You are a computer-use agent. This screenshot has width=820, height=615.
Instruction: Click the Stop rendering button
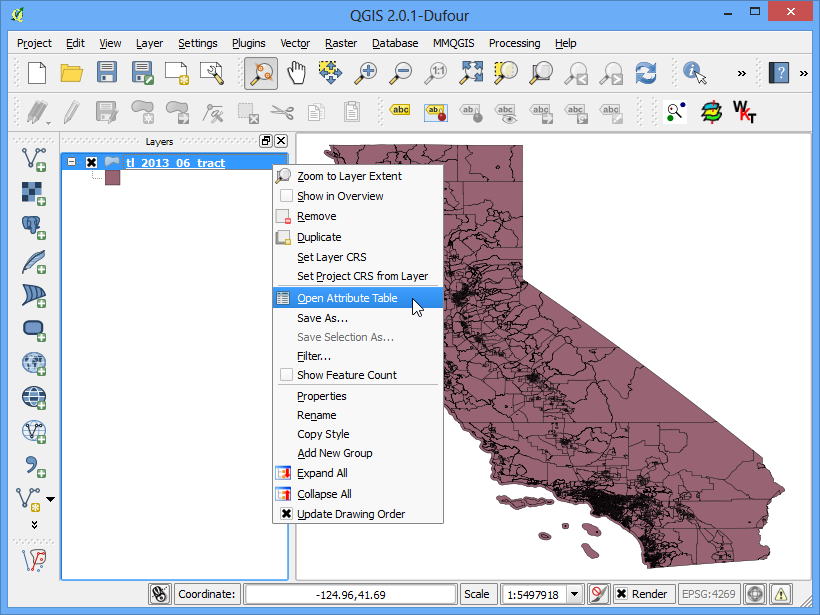pos(598,594)
